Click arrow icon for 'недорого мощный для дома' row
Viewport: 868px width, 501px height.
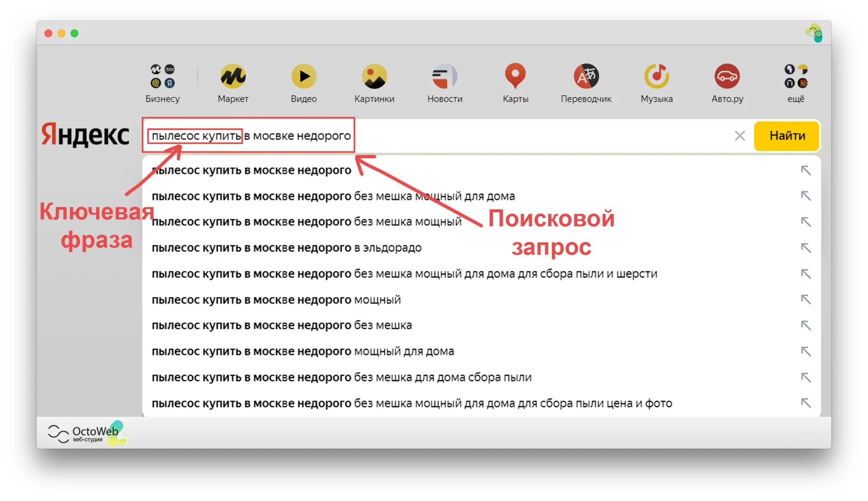point(806,351)
